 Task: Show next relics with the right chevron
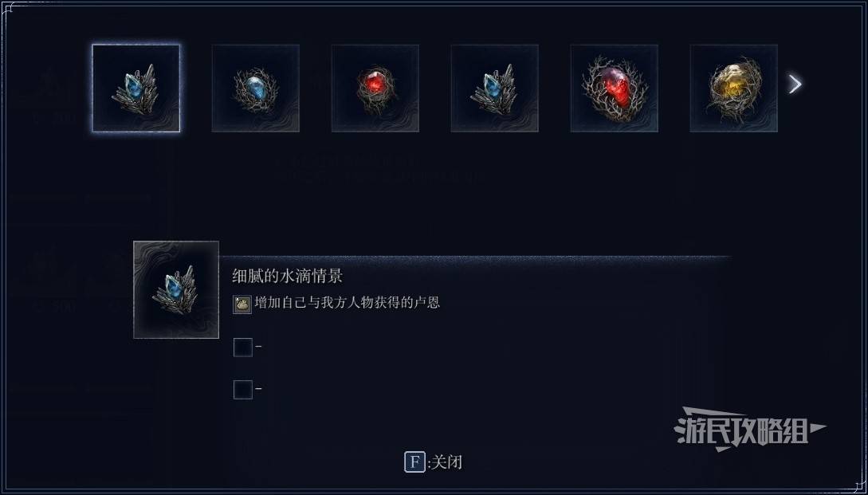tap(795, 84)
